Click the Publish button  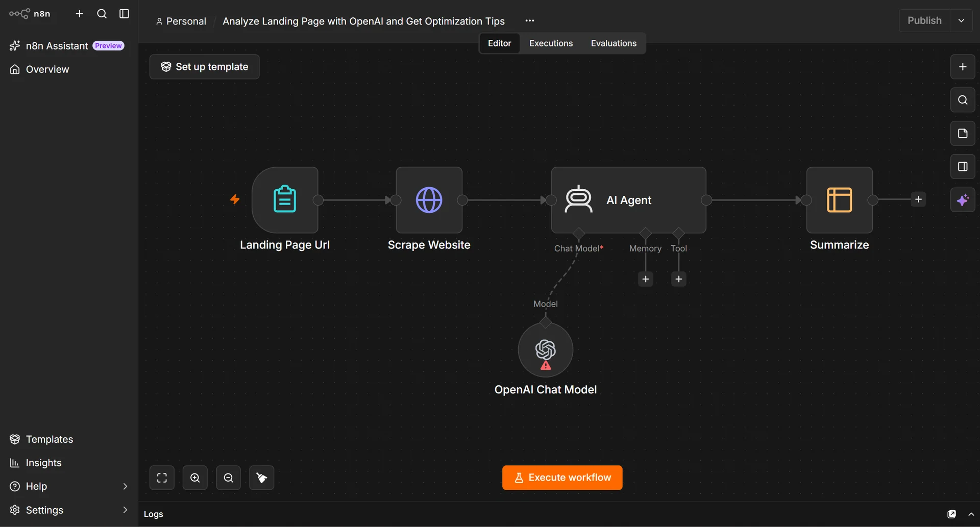924,21
